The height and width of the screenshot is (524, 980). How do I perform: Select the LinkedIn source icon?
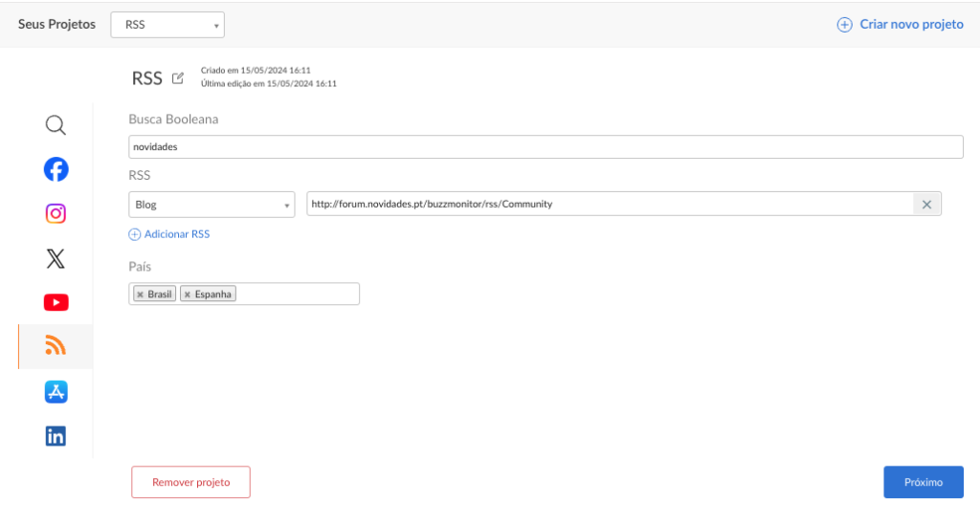[x=56, y=436]
